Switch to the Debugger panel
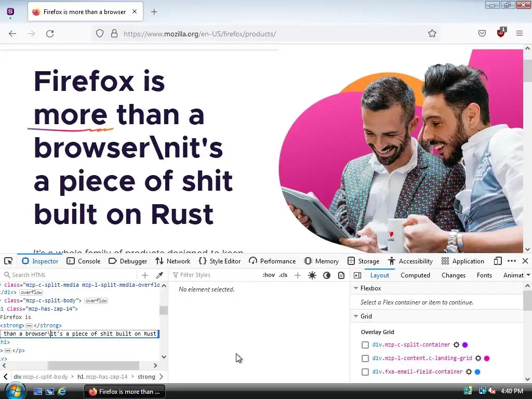532x399 pixels. coord(128,261)
